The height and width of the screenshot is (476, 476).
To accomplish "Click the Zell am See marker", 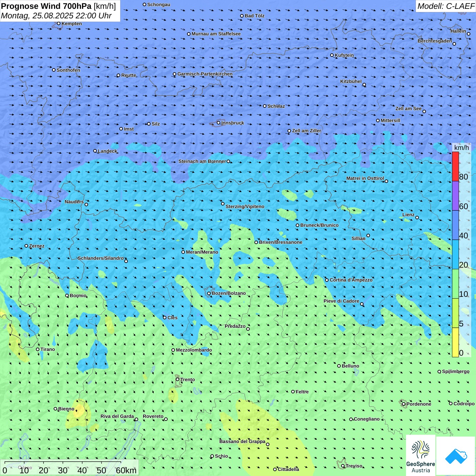I will pos(424,111).
